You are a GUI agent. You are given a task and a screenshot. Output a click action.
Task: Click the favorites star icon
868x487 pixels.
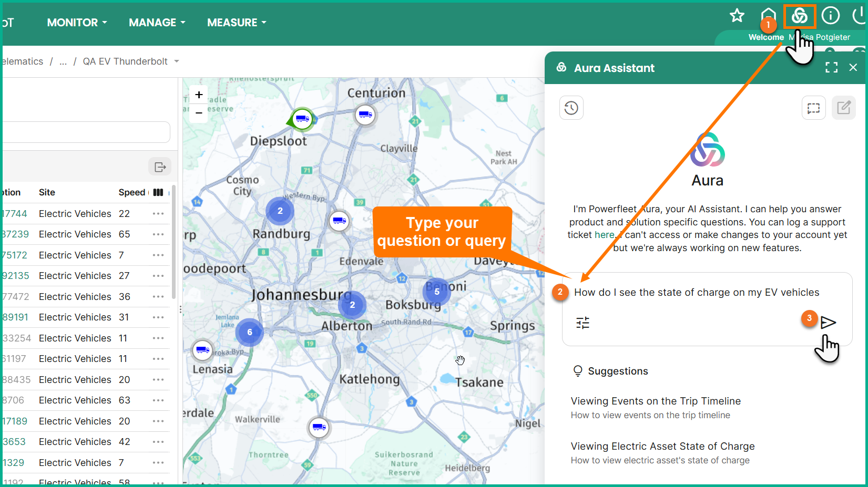(x=737, y=16)
